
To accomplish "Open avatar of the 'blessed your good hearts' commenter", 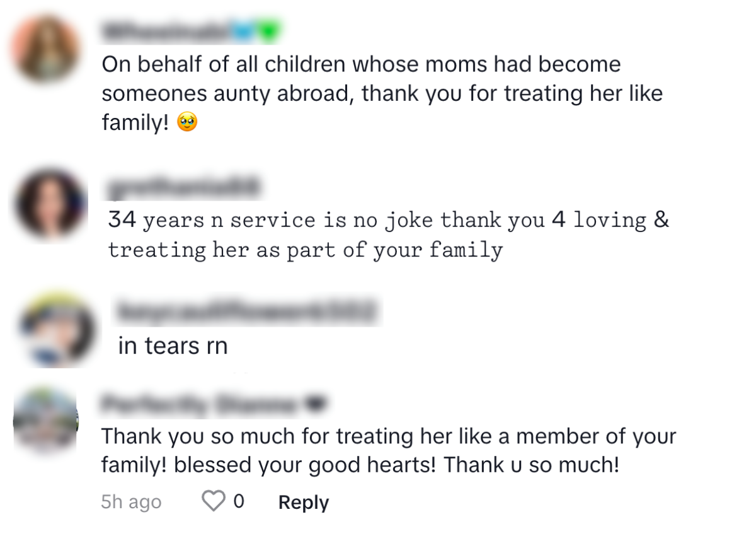I will (x=45, y=419).
